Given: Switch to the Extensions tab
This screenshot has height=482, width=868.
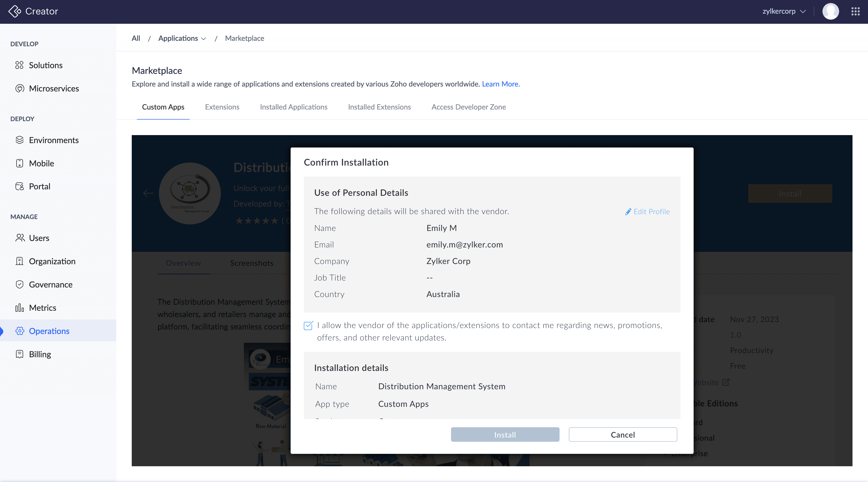Looking at the screenshot, I should coord(222,107).
